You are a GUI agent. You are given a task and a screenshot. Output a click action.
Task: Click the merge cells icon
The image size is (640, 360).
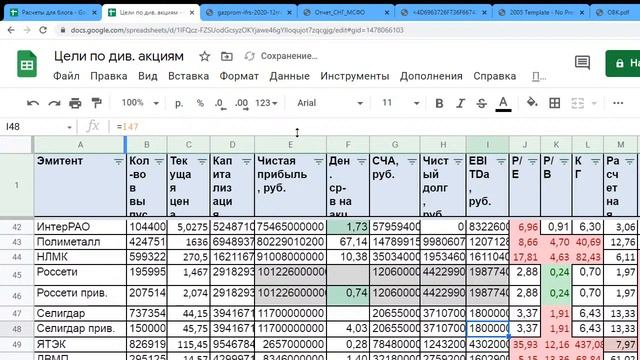[577, 103]
